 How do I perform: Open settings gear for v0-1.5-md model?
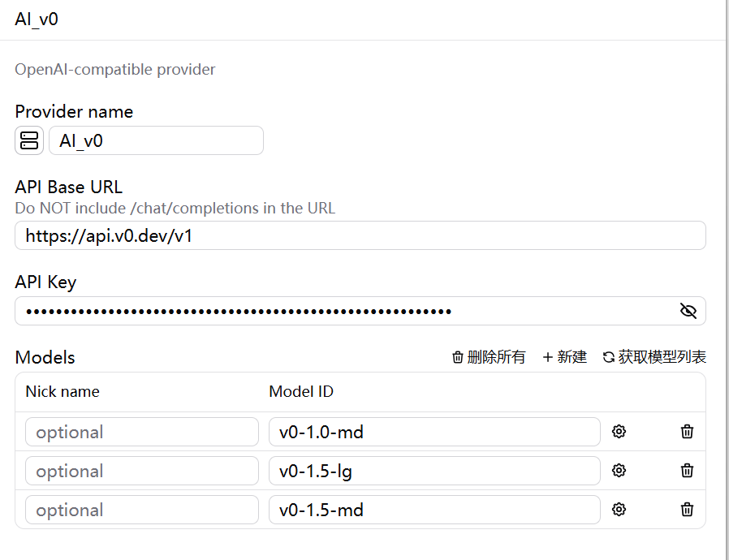click(619, 510)
